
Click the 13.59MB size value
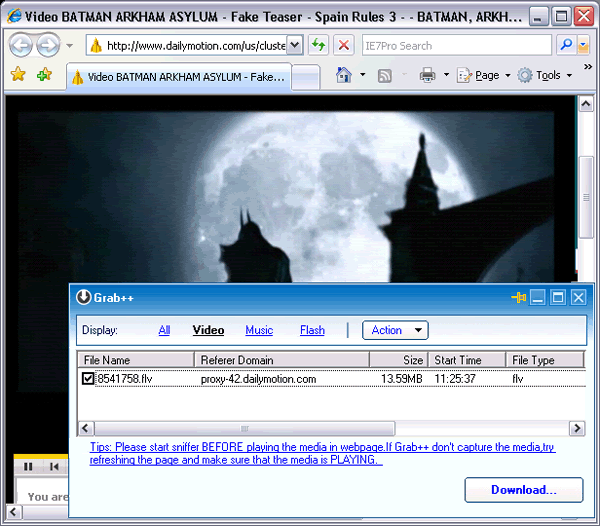pyautogui.click(x=401, y=379)
